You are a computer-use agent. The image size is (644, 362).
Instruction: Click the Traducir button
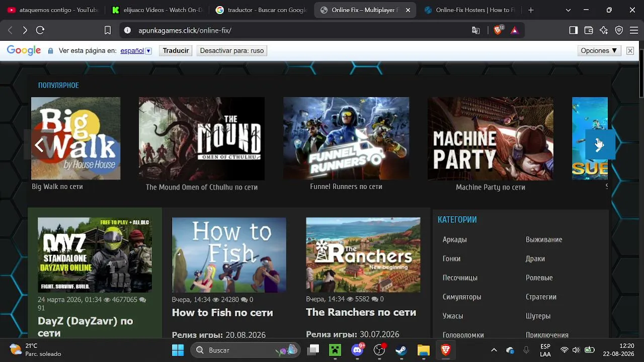176,51
